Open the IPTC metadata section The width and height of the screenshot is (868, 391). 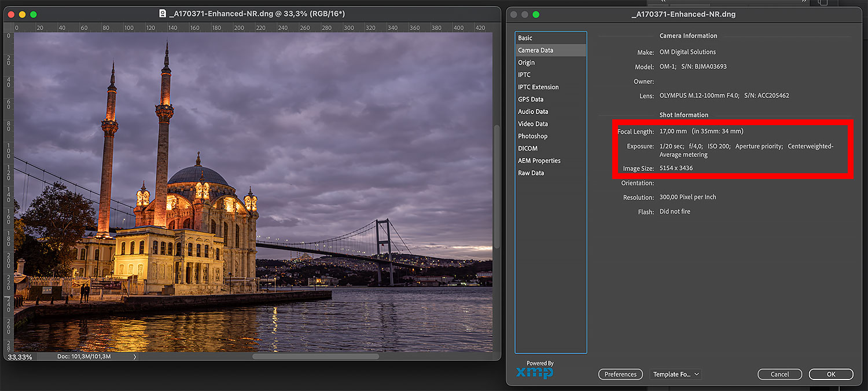click(x=524, y=75)
